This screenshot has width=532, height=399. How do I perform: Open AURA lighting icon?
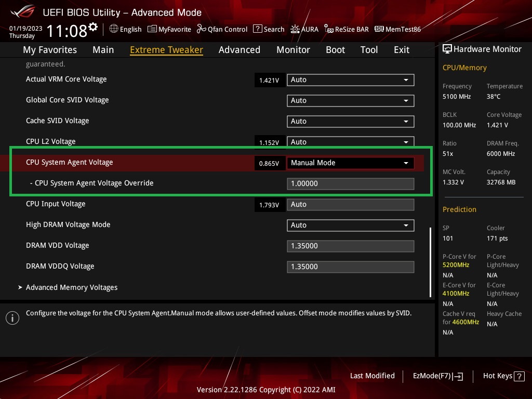[295, 29]
